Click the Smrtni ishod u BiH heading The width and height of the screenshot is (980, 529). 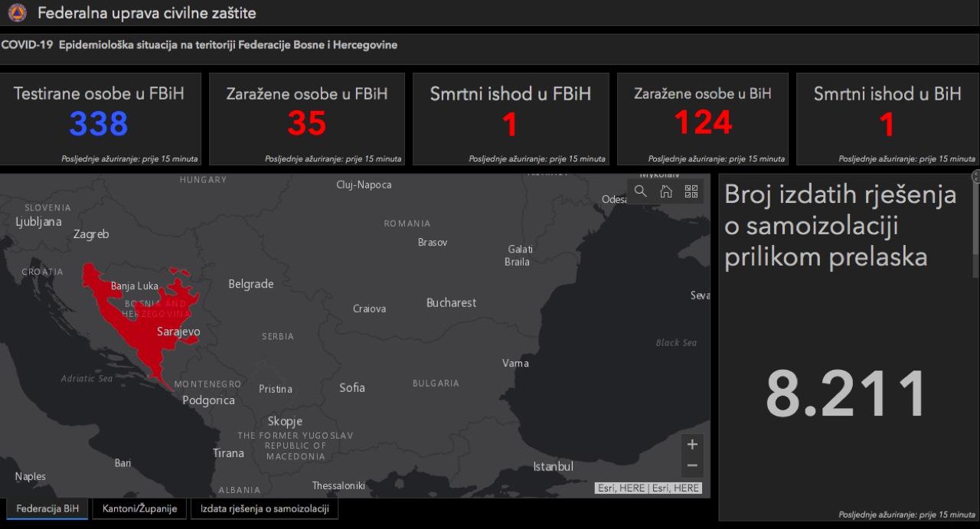pyautogui.click(x=887, y=93)
